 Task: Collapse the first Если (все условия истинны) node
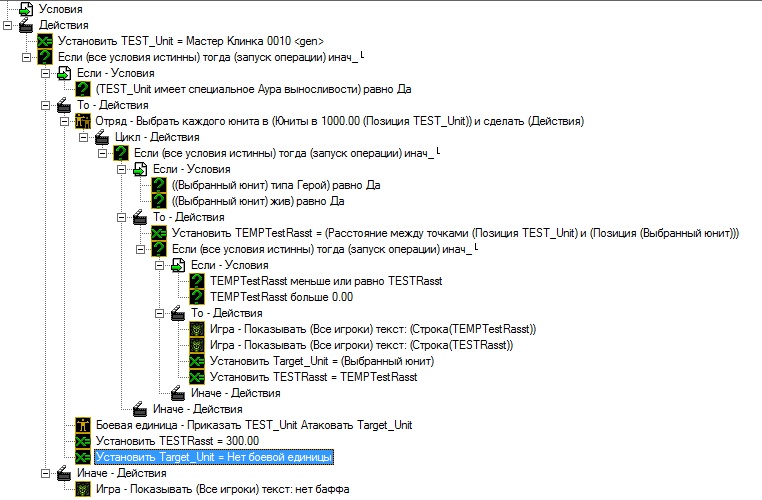(26, 57)
